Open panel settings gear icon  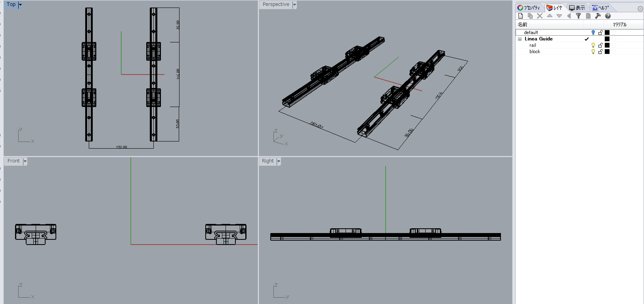[x=640, y=9]
